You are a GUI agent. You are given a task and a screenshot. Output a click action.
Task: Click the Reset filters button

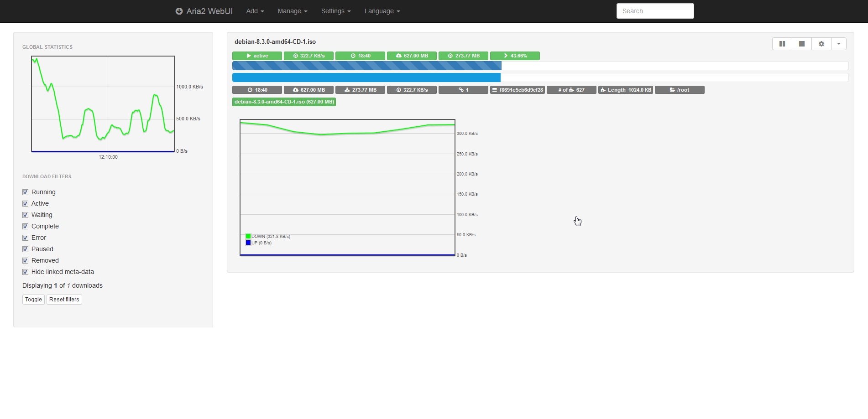coord(64,300)
